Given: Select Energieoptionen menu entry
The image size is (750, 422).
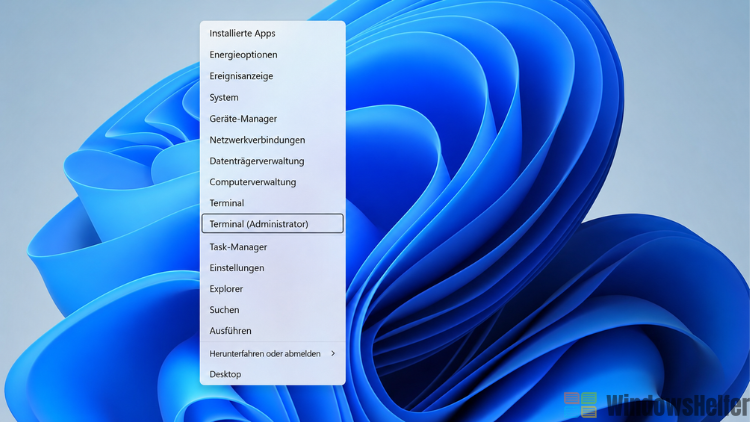Looking at the screenshot, I should 273,55.
